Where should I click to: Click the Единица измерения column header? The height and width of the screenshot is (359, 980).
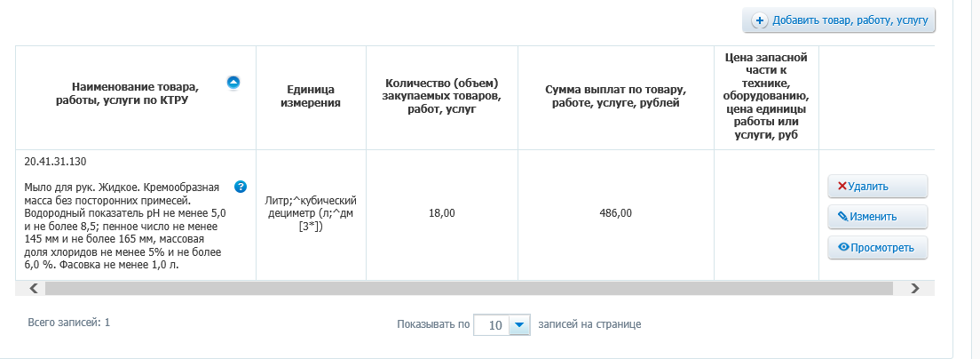pos(311,97)
